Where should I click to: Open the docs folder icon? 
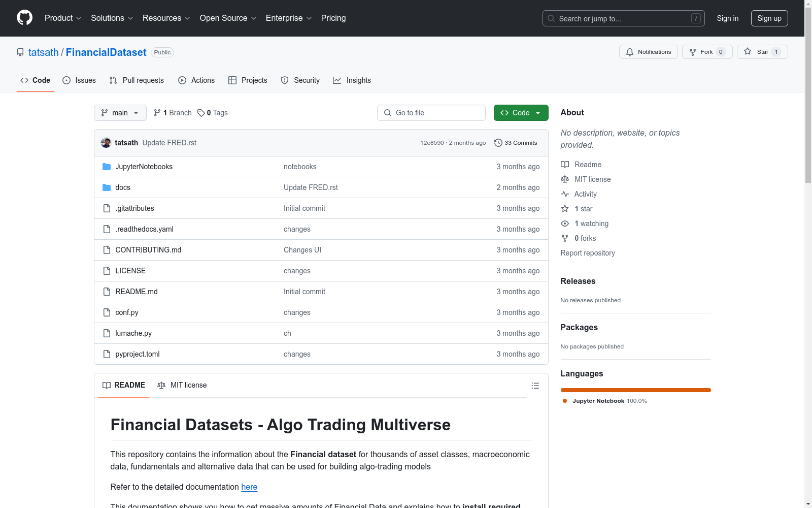[107, 187]
